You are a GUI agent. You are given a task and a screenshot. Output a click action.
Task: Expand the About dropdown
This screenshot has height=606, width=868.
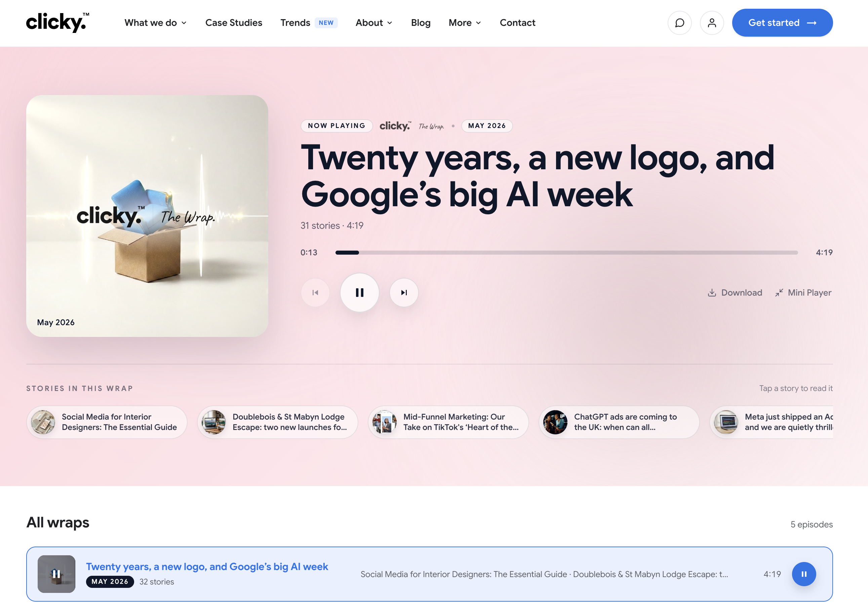[x=374, y=23]
